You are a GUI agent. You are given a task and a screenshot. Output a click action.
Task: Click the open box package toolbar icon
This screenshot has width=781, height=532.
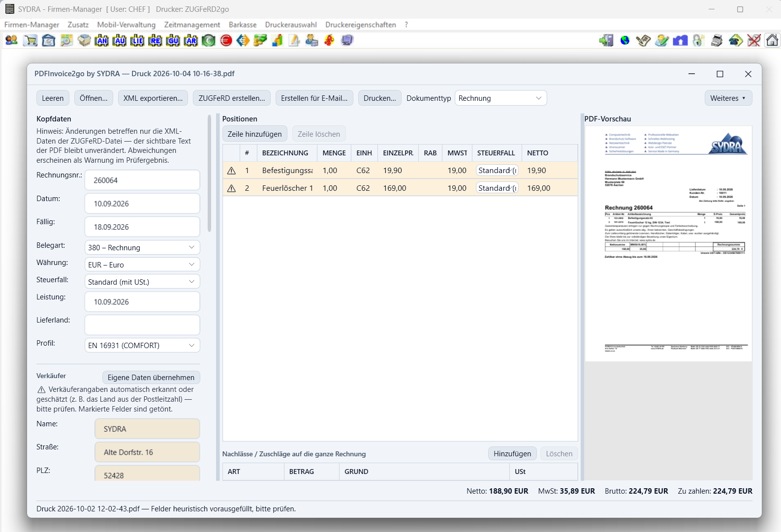[x=84, y=40]
